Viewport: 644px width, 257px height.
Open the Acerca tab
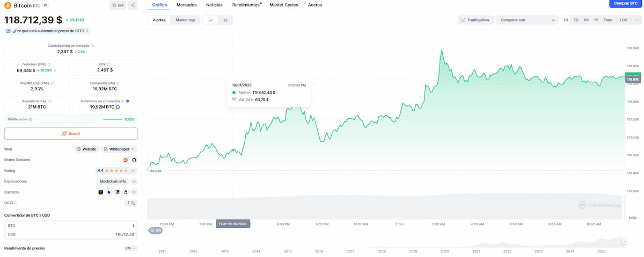(x=315, y=5)
